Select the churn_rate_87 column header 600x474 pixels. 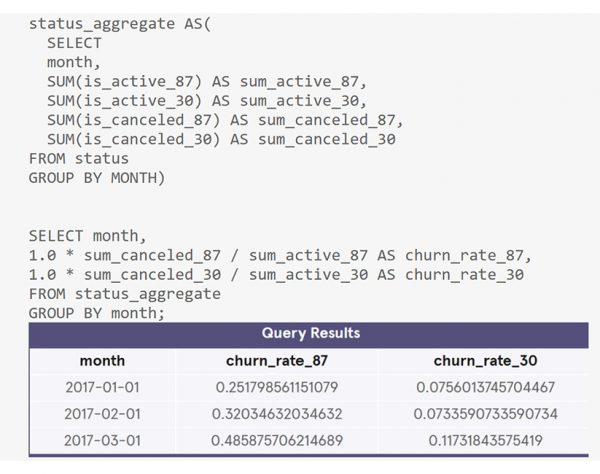[x=277, y=360]
